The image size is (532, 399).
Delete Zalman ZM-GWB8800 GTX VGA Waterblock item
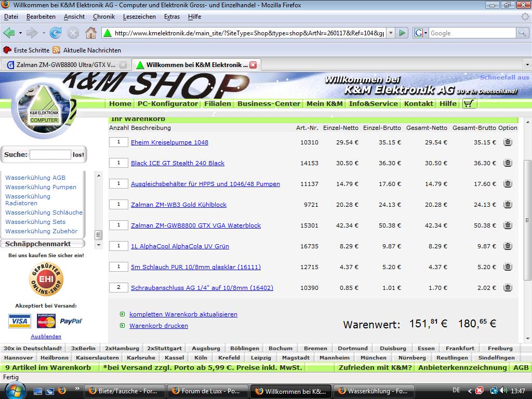[508, 225]
